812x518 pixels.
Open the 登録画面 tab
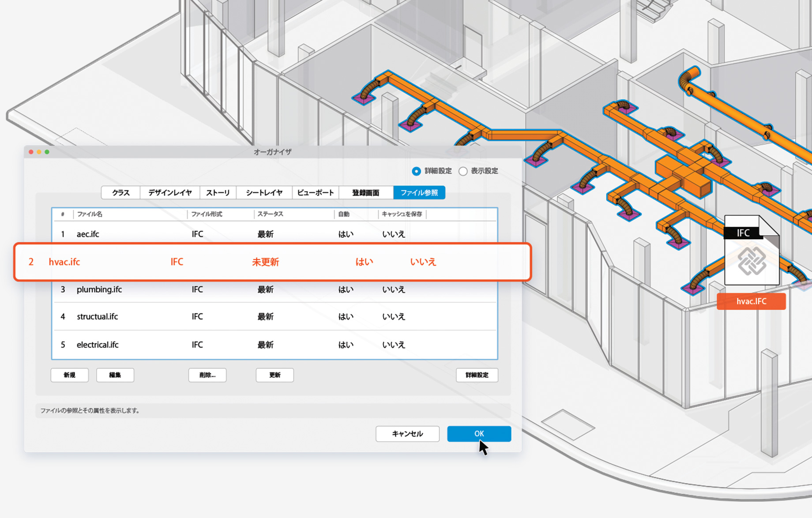366,192
